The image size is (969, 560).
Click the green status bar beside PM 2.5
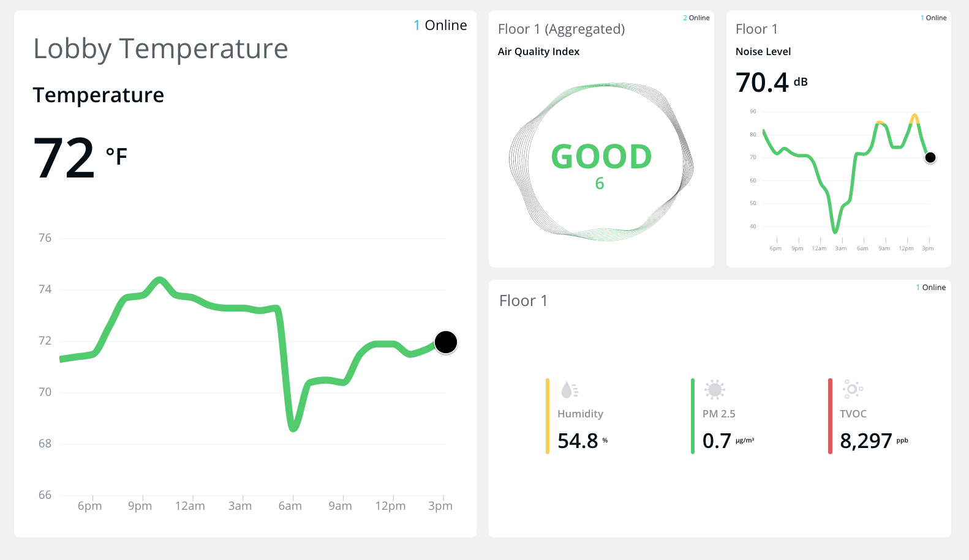click(x=693, y=416)
